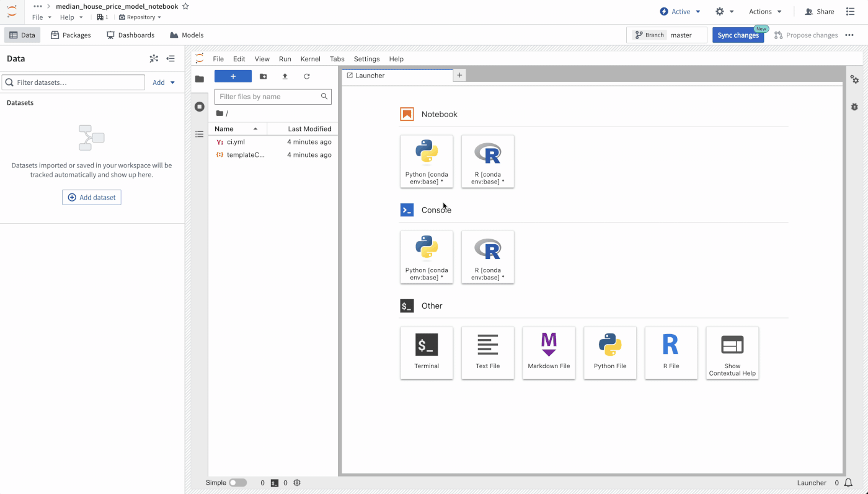The height and width of the screenshot is (494, 868).
Task: Open the Run menu
Action: (x=285, y=59)
